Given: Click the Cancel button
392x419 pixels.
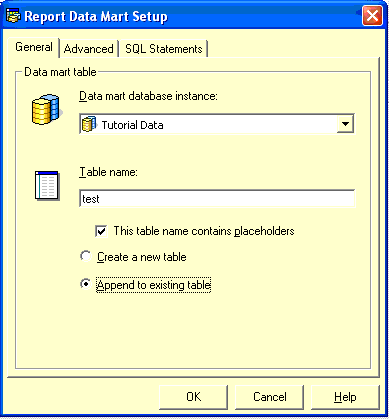Looking at the screenshot, I should tap(270, 397).
